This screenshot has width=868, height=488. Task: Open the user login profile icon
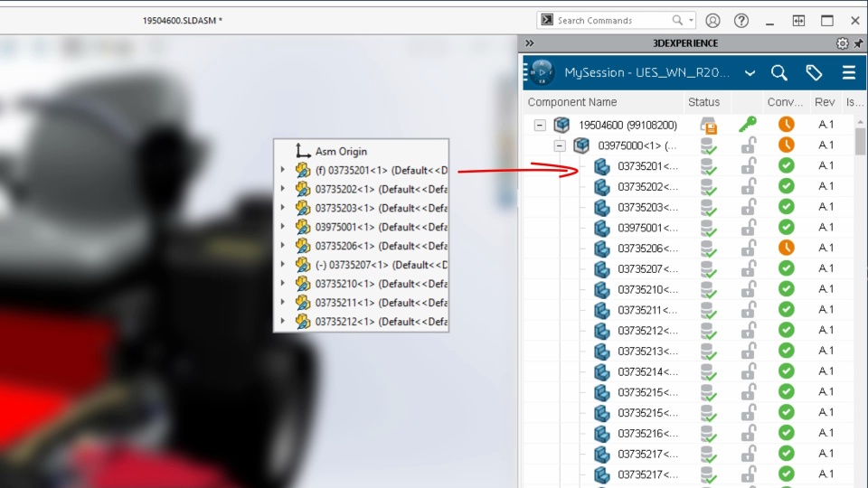pos(712,21)
